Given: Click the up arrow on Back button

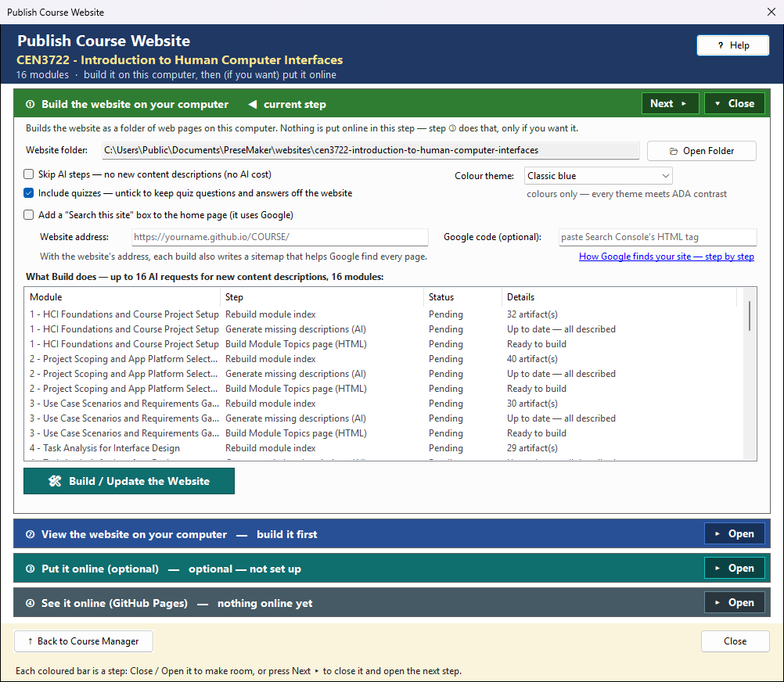Looking at the screenshot, I should (x=30, y=641).
